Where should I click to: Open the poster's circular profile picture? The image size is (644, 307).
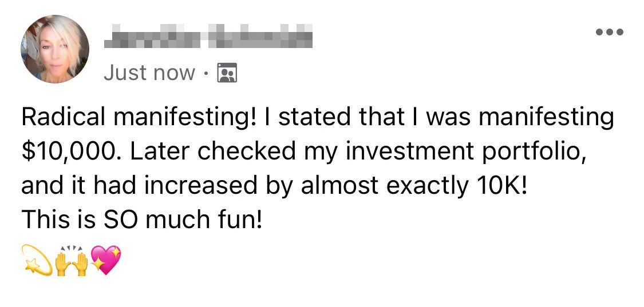(x=55, y=49)
